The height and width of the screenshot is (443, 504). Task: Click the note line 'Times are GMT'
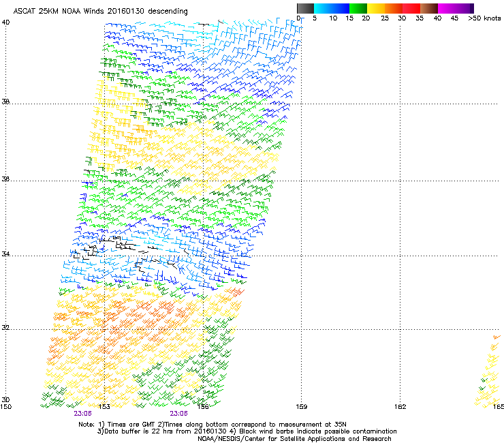point(131,425)
